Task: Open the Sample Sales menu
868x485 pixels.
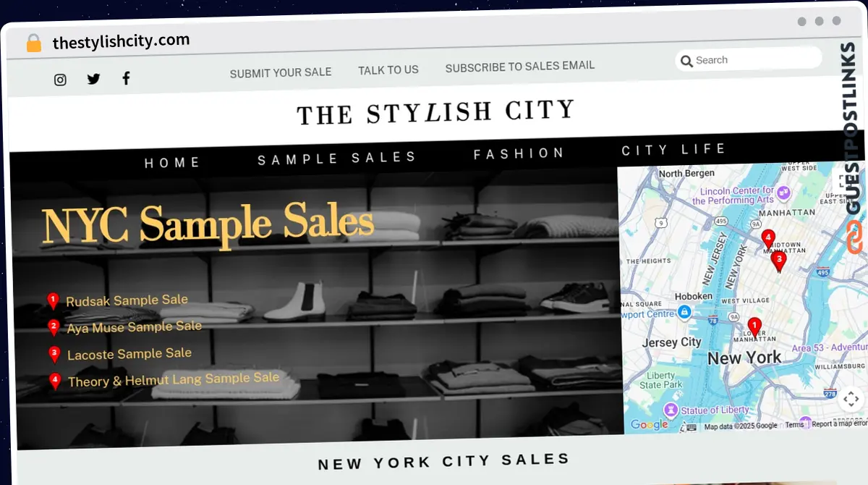Action: point(337,159)
